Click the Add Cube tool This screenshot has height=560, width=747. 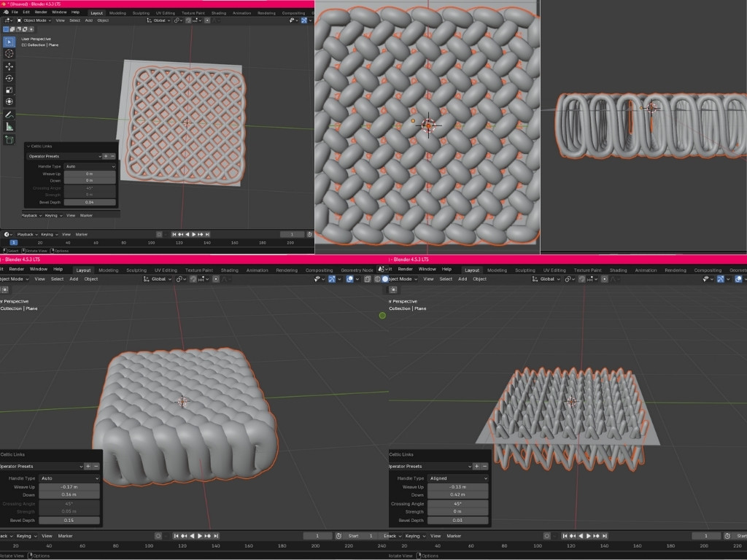click(9, 139)
